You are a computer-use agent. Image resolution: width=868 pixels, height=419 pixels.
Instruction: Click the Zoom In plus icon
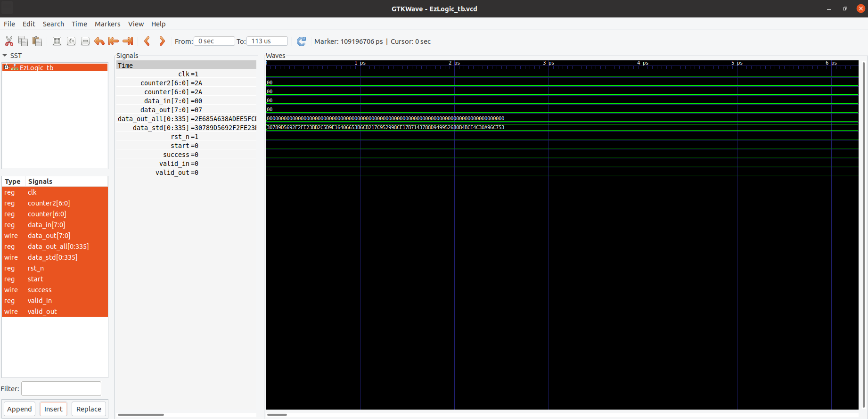(71, 41)
